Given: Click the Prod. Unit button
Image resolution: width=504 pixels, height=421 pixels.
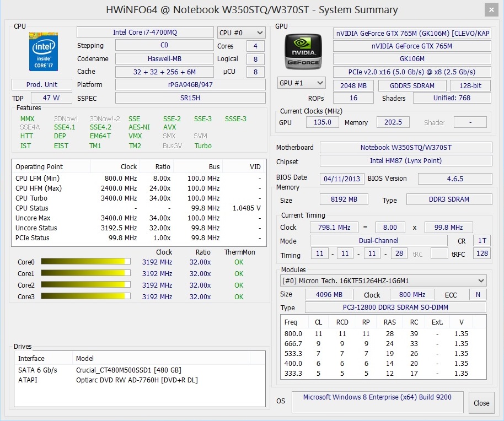Looking at the screenshot, I should pyautogui.click(x=42, y=85).
